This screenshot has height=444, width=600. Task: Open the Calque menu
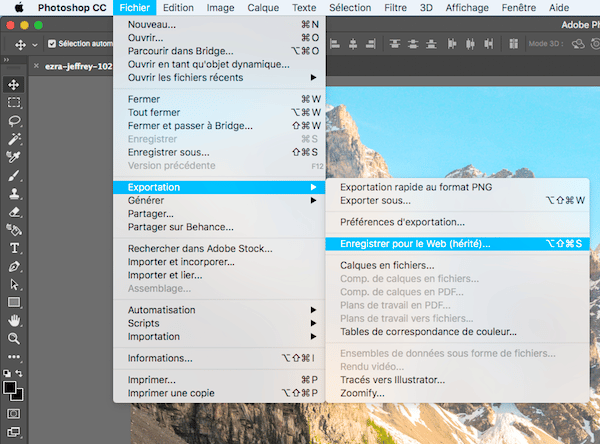pyautogui.click(x=263, y=8)
